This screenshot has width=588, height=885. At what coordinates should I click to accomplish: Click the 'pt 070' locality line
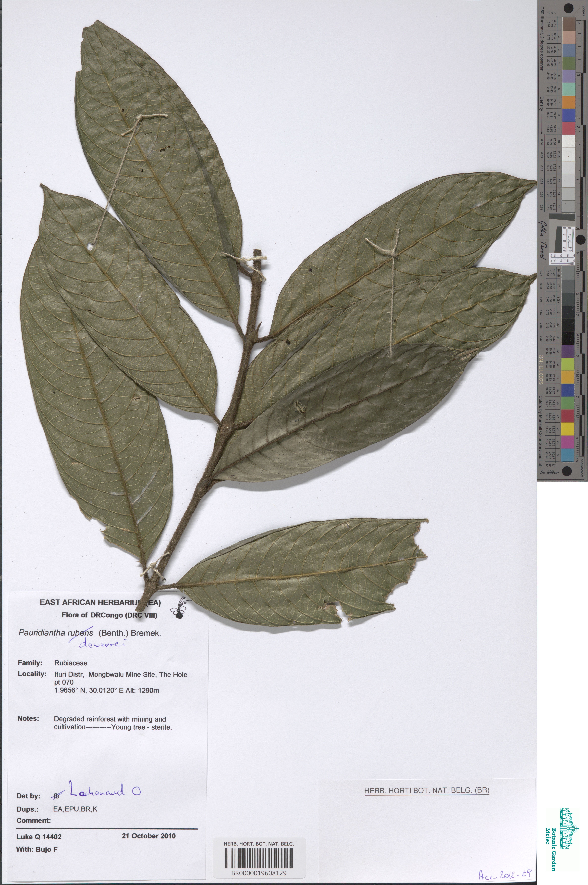(64, 683)
